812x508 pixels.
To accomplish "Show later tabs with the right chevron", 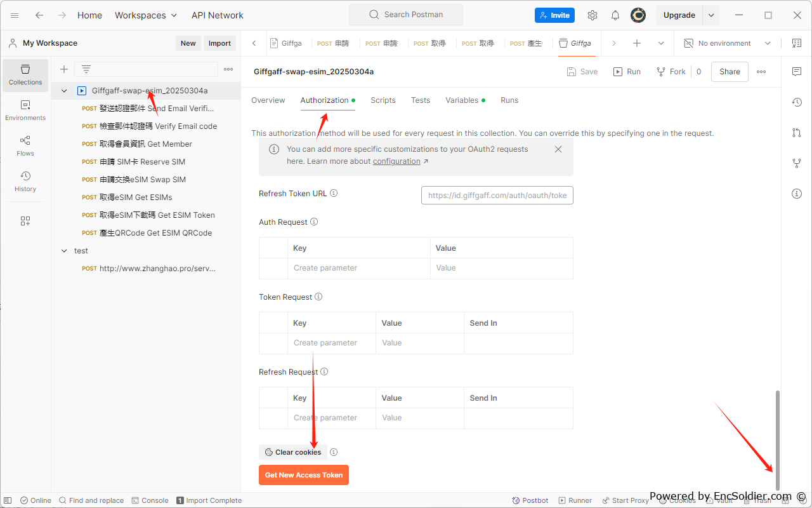I will [x=613, y=43].
